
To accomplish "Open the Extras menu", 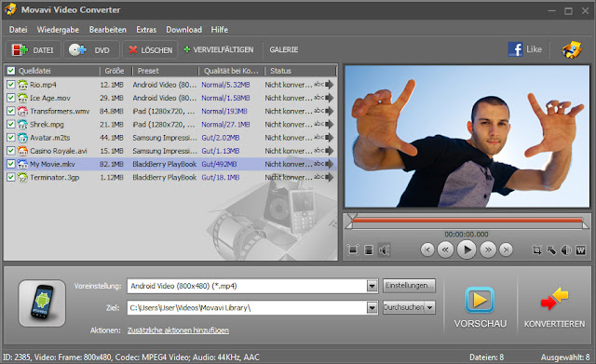I will (146, 30).
